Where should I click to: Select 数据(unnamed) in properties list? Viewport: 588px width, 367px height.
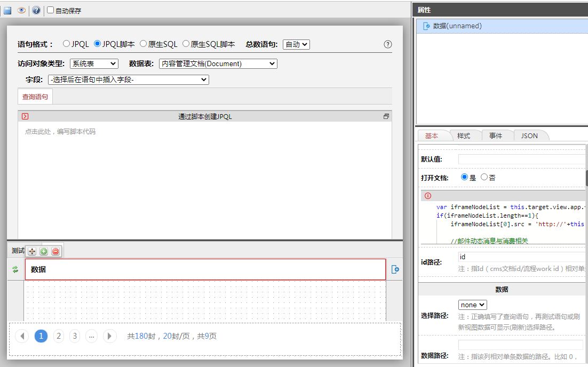[x=502, y=26]
